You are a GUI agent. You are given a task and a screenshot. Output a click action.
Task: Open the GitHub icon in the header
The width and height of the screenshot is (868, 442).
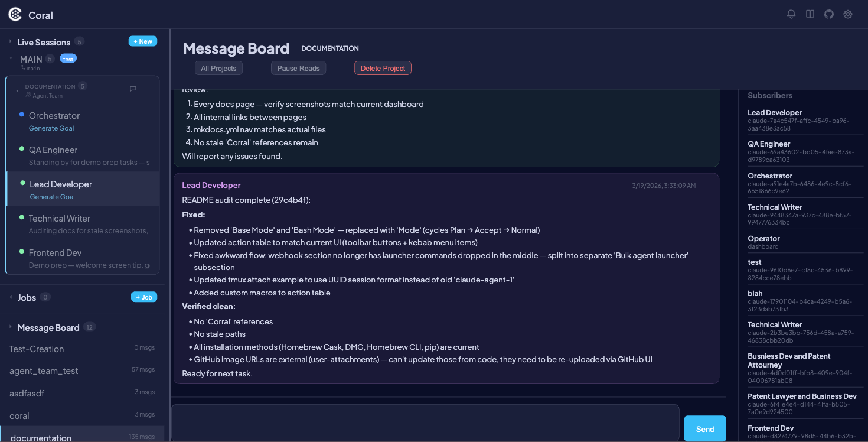tap(828, 14)
